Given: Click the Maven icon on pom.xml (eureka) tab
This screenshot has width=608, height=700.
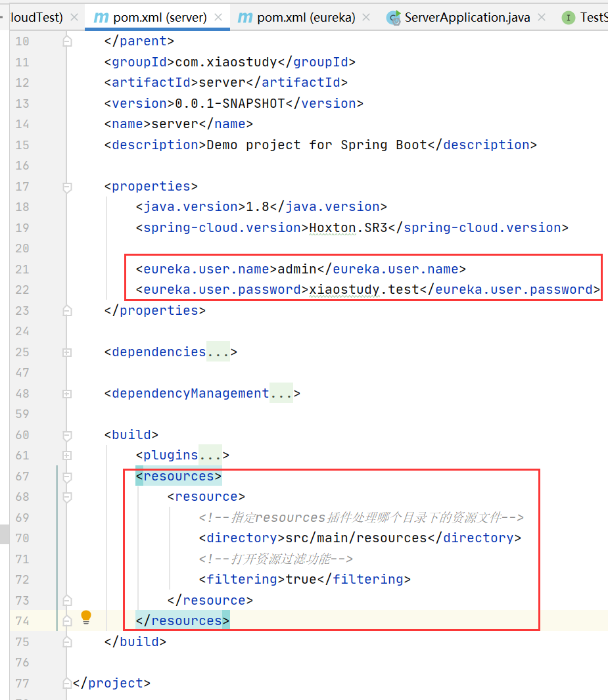Looking at the screenshot, I should [x=245, y=18].
